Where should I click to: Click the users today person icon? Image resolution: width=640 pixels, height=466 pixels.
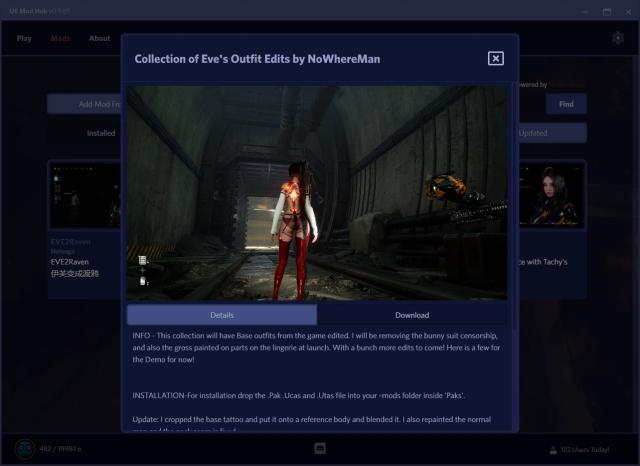tap(553, 450)
